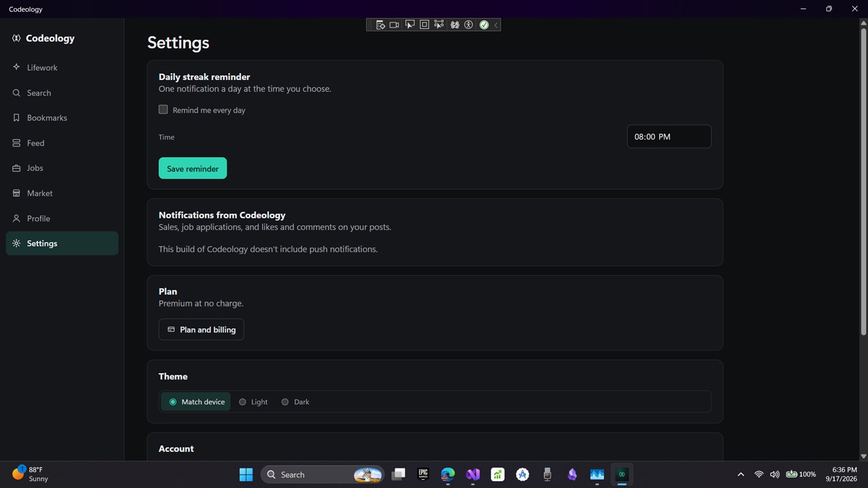Launch Epic Games from the taskbar
The height and width of the screenshot is (488, 868).
[423, 474]
